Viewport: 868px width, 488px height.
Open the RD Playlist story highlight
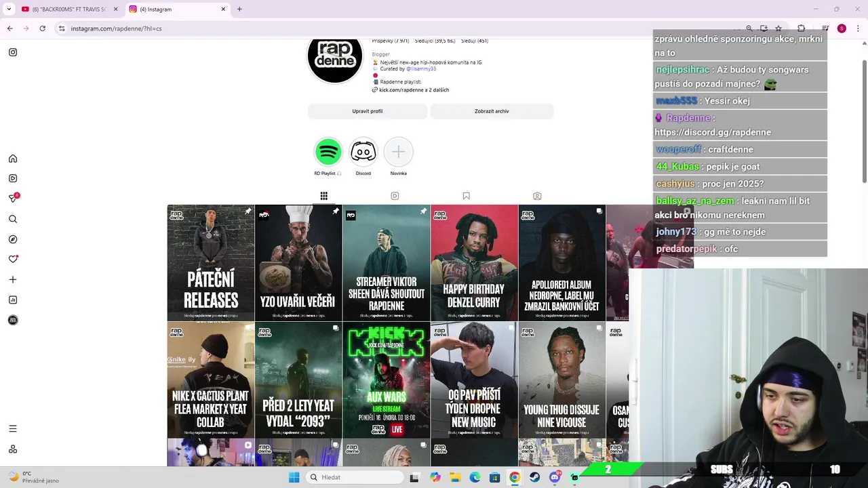click(x=328, y=152)
